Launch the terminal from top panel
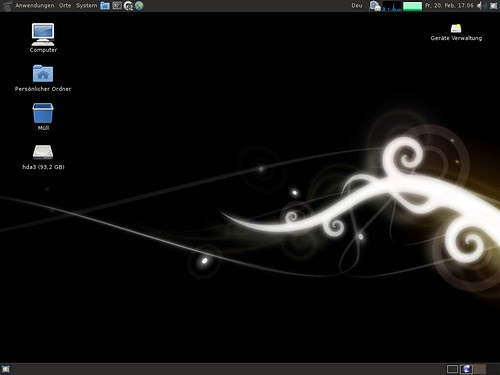 point(117,6)
